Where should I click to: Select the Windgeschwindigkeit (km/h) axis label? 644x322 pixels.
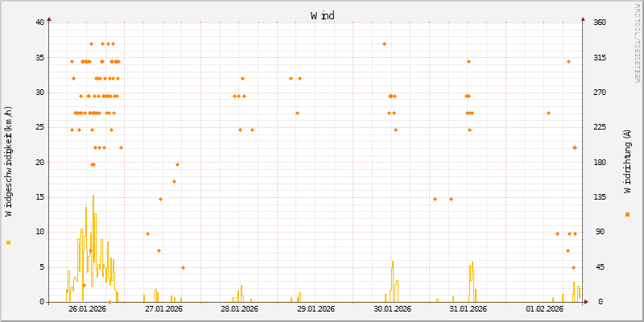9,161
